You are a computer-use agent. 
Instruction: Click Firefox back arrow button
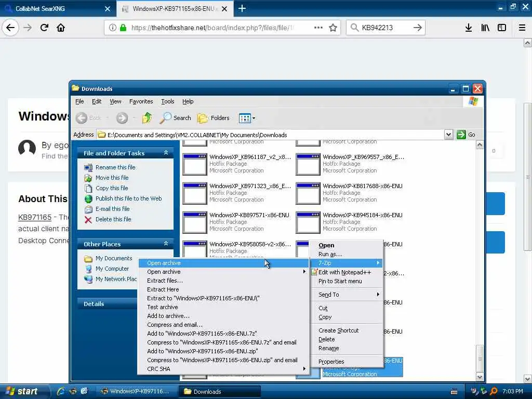(x=10, y=28)
